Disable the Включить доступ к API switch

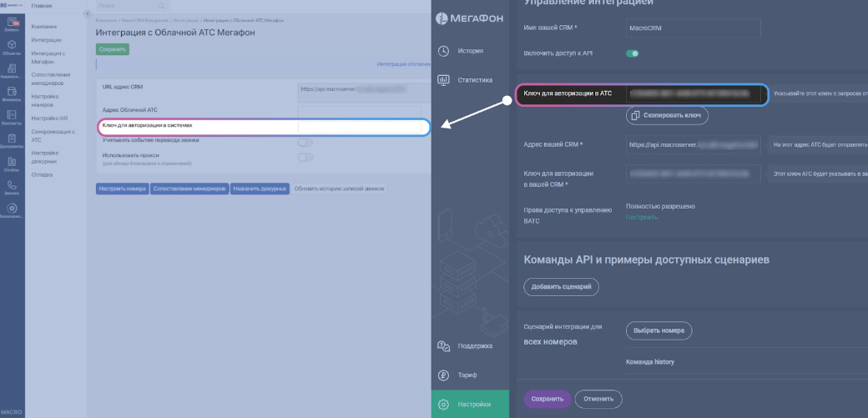633,53
